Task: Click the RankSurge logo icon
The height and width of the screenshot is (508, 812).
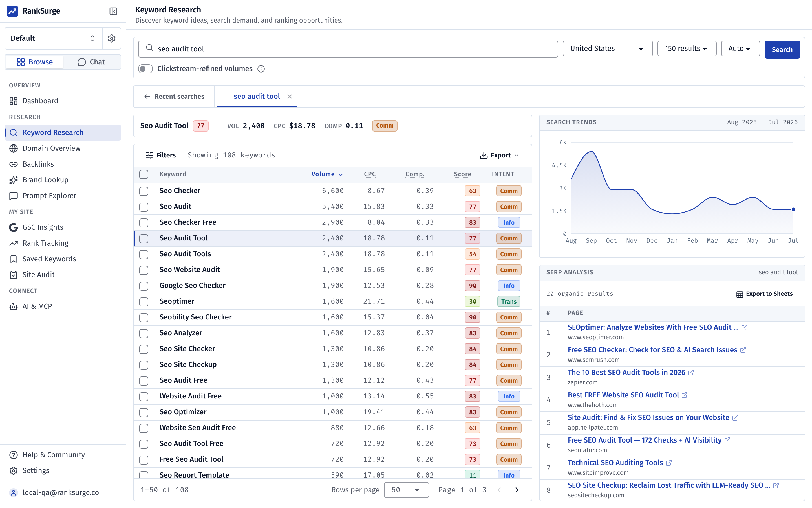Action: click(x=12, y=11)
